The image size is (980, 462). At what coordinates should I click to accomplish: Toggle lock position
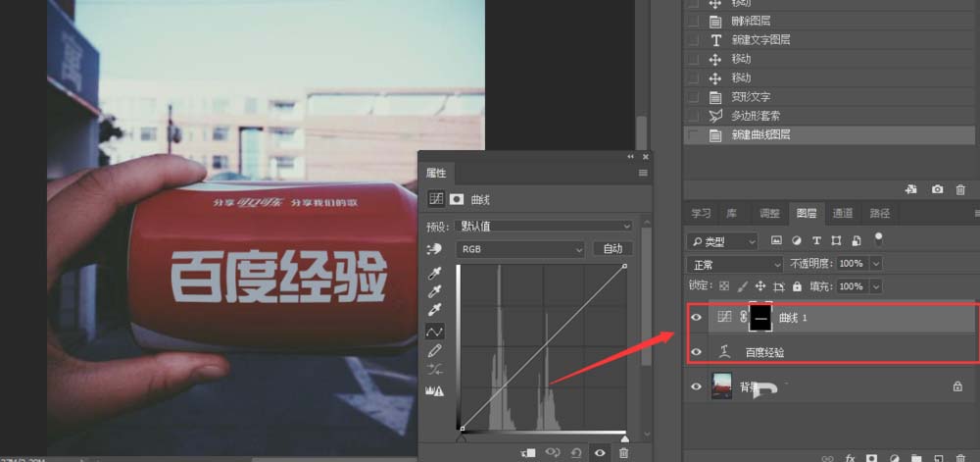coord(760,286)
